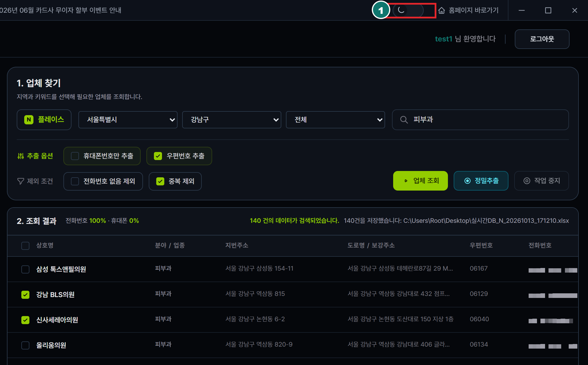The image size is (588, 365).
Task: Click the 정밀추출 button
Action: tap(481, 181)
